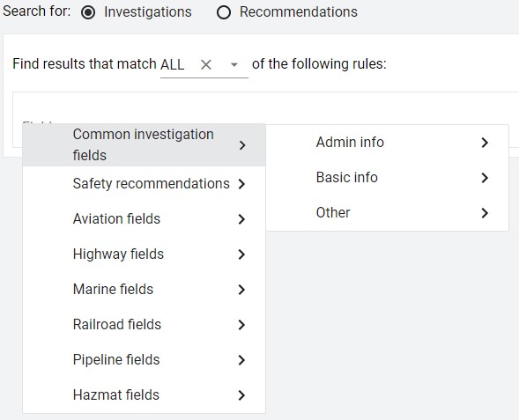Choose Other in the submenu
Screen dimensions: 519x420
(x=387, y=213)
